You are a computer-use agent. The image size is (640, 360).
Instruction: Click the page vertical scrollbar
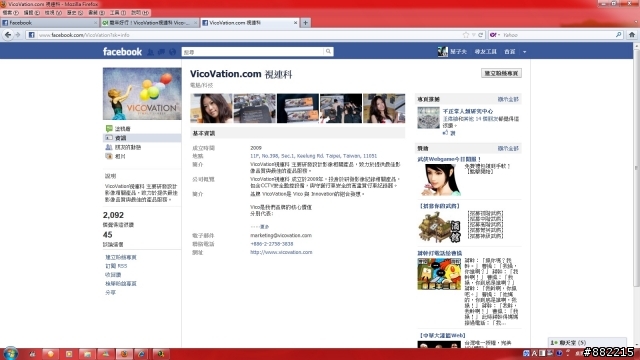point(636,167)
